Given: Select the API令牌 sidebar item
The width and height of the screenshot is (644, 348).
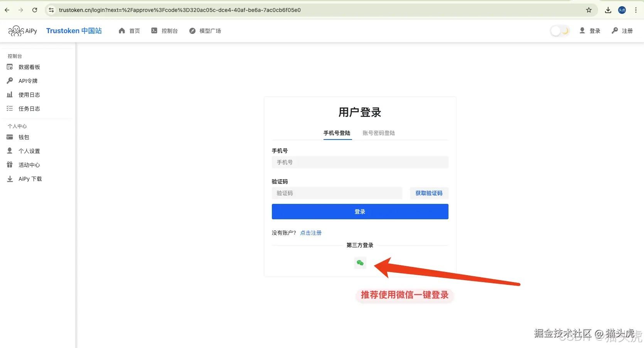Looking at the screenshot, I should 28,81.
